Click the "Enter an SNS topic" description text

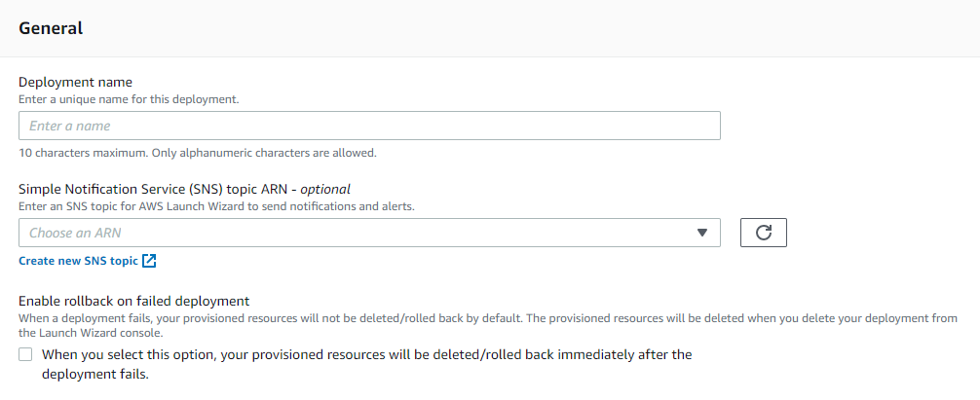tap(216, 206)
